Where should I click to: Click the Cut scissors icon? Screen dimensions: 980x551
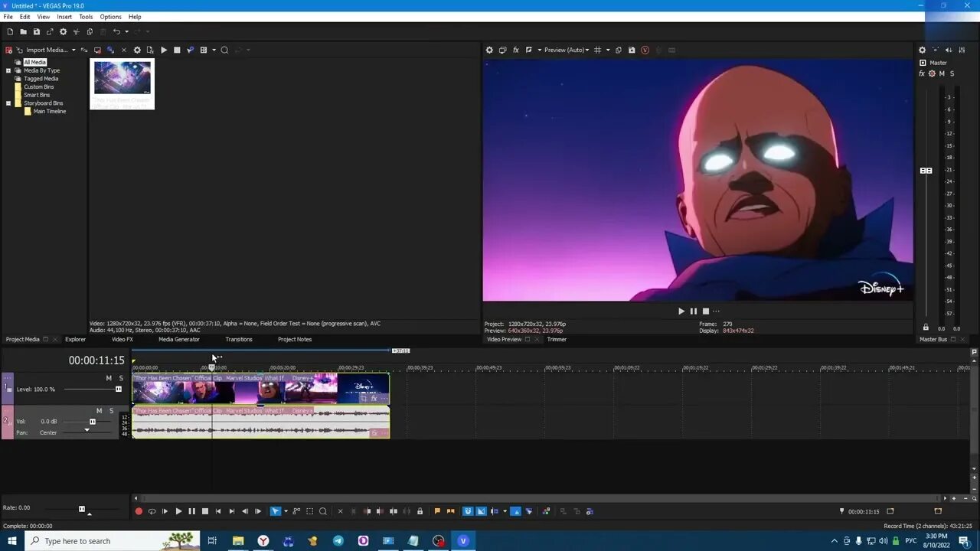pyautogui.click(x=76, y=31)
